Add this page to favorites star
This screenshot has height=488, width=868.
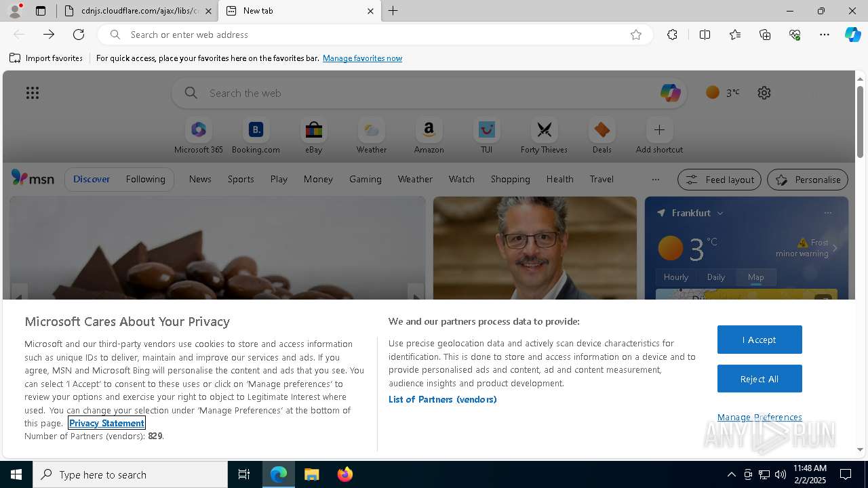click(x=636, y=35)
